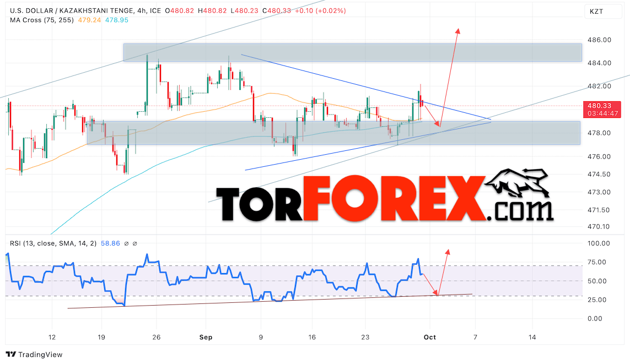The height and width of the screenshot is (364, 630).
Task: Click the date label 14 on time axis
Action: 532,338
